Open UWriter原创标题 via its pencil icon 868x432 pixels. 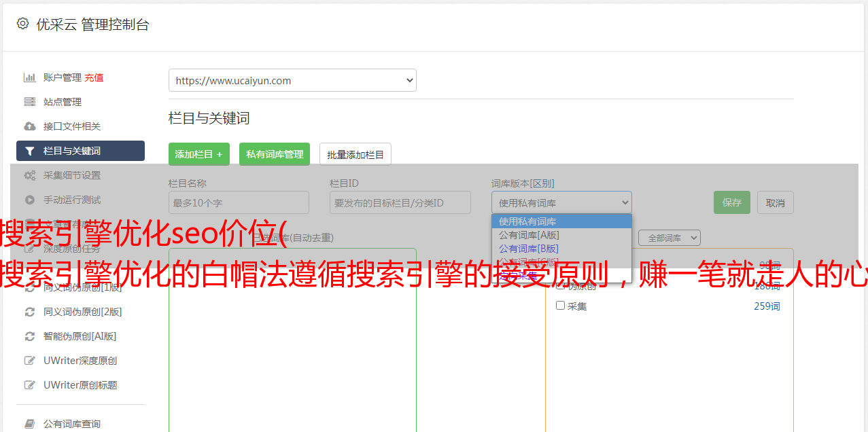(x=30, y=385)
